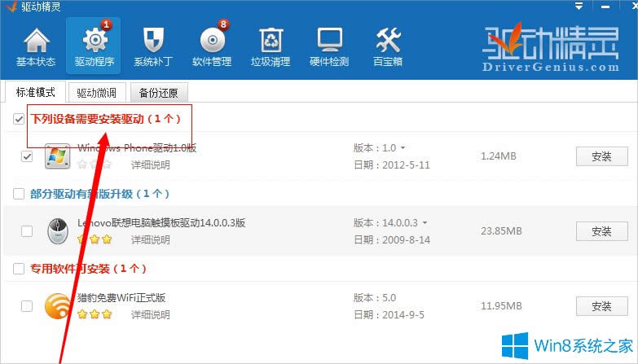Open 详细说明 for Lenovo touchpad driver
The height and width of the screenshot is (364, 638).
(151, 239)
